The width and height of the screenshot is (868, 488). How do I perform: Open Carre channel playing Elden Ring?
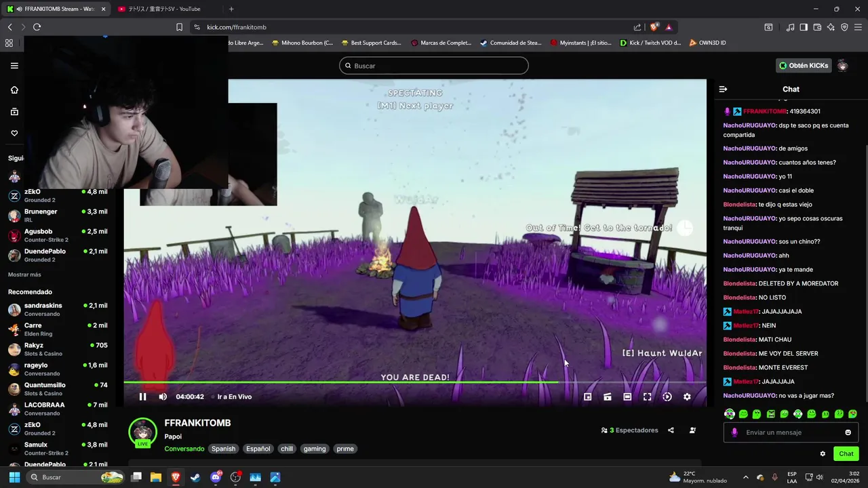(x=58, y=329)
